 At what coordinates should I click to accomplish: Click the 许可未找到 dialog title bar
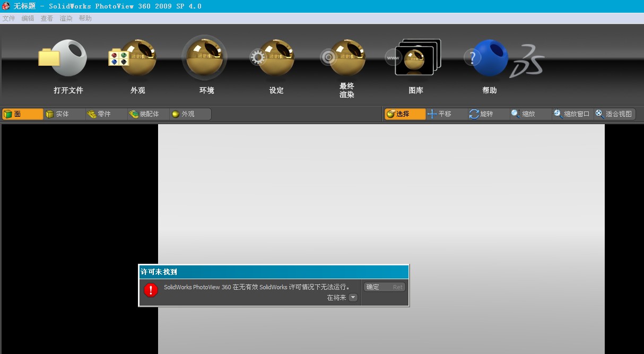274,272
